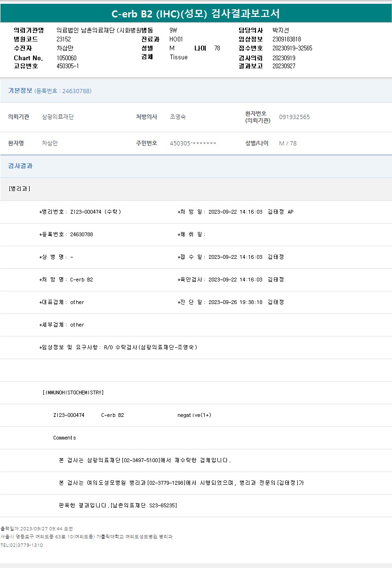Click the [IMMUNOHISTOCHEMISTRY] heading

point(73,392)
